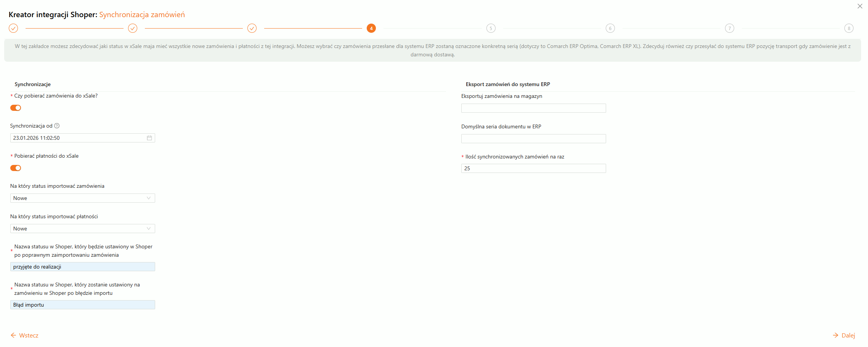
Task: Turn off Pobierać płatności do xSale switch
Action: [x=16, y=168]
